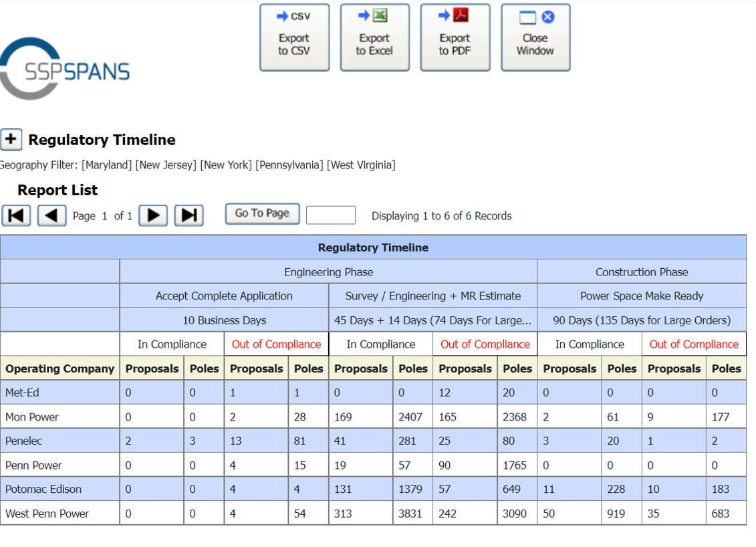Click the West Penn Power cell showing 54
The image size is (756, 547).
click(x=309, y=514)
